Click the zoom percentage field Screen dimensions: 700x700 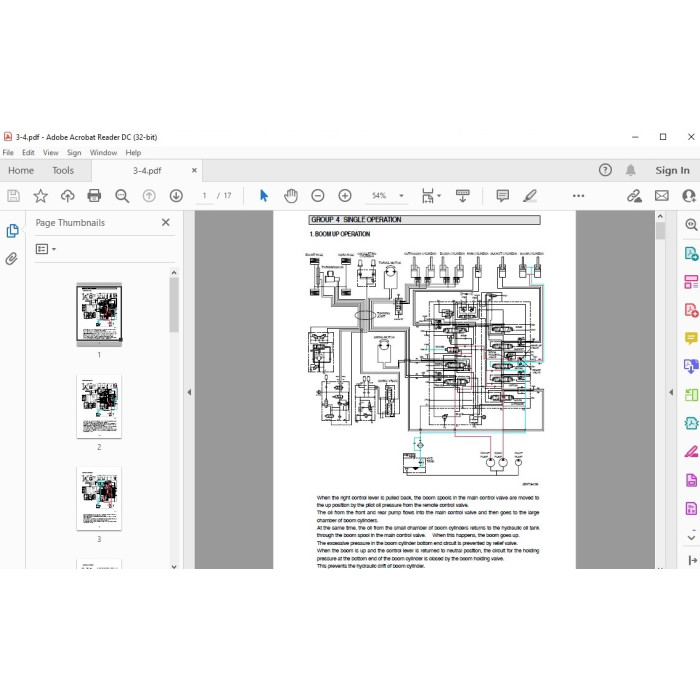tap(379, 196)
